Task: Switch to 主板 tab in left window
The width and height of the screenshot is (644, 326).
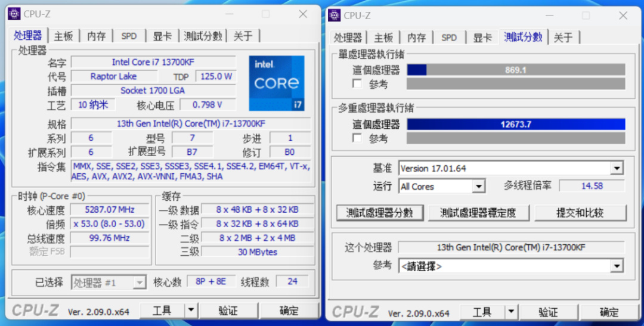Action: 64,36
